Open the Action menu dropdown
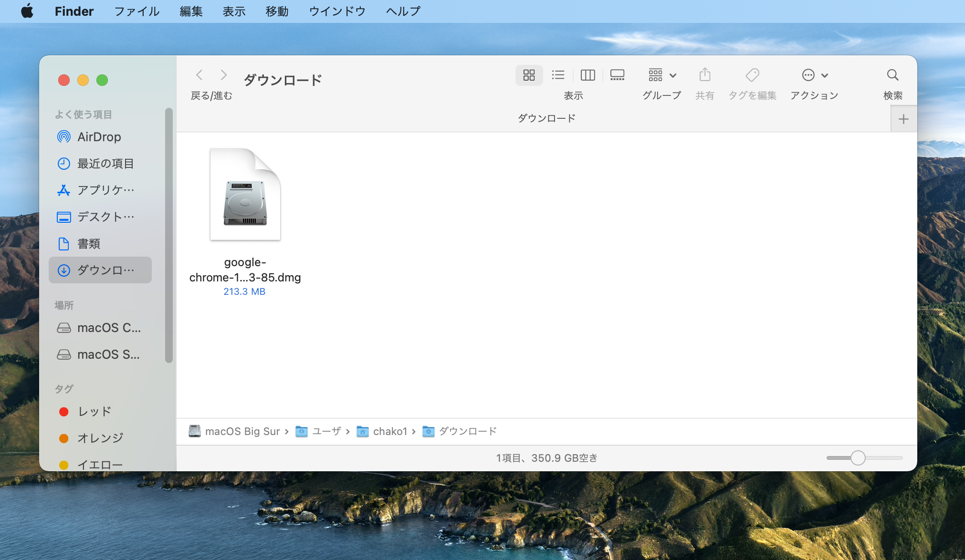This screenshot has width=965, height=560. point(814,75)
